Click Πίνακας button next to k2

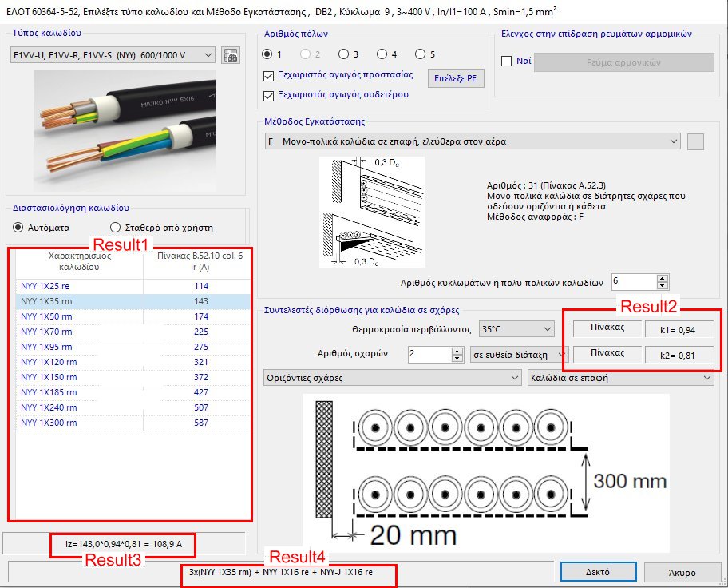click(607, 353)
